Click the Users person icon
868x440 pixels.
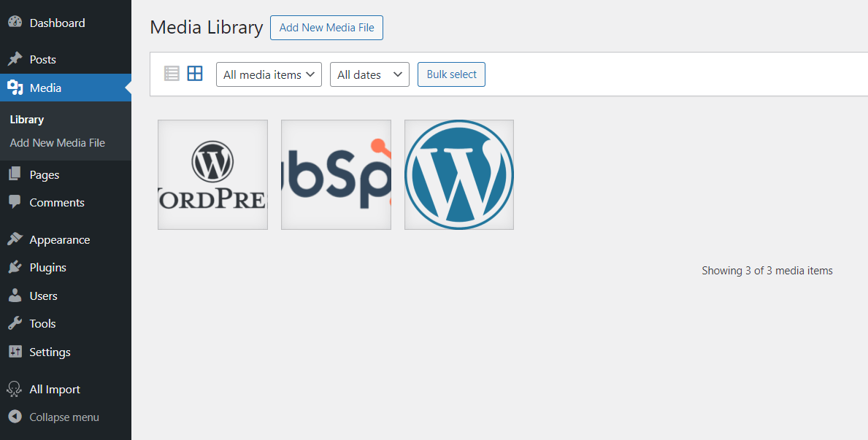point(15,296)
